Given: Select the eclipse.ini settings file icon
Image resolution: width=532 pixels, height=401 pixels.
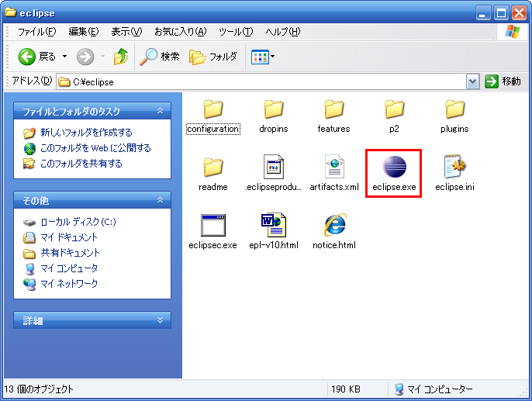Looking at the screenshot, I should click(x=454, y=167).
